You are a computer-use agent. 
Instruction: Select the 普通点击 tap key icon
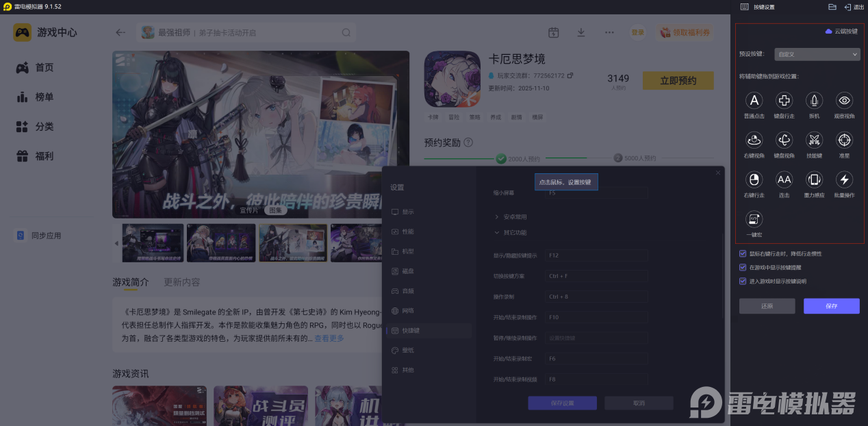[754, 101]
